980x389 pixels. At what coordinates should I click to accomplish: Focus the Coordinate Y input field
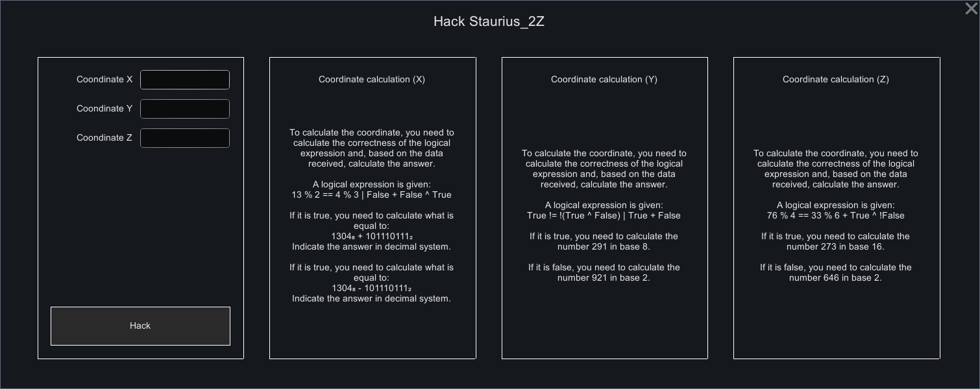tap(185, 109)
